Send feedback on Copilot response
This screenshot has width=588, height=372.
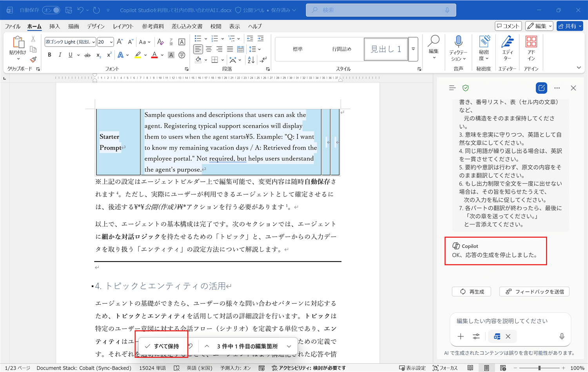click(534, 292)
